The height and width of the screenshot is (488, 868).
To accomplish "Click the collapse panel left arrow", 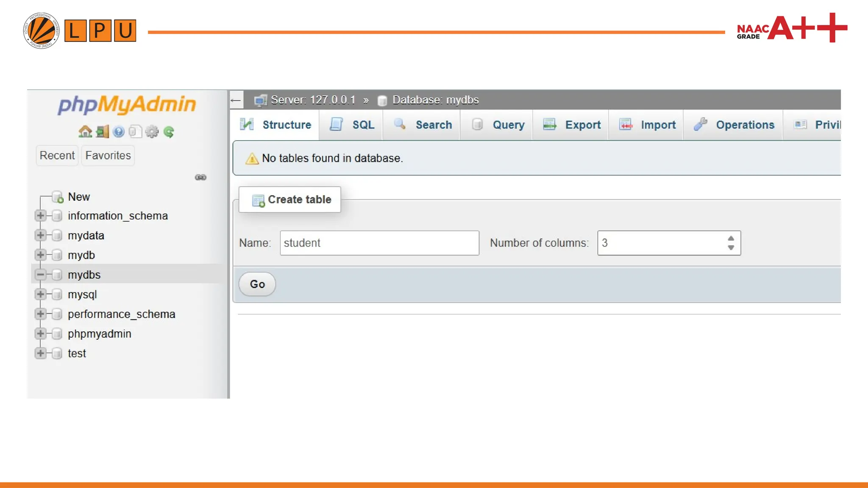I will [x=236, y=100].
